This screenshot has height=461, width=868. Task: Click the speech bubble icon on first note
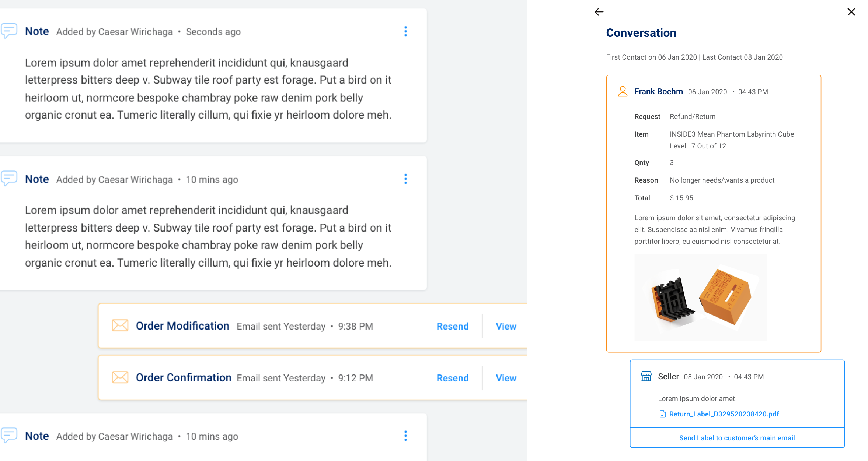coord(9,31)
